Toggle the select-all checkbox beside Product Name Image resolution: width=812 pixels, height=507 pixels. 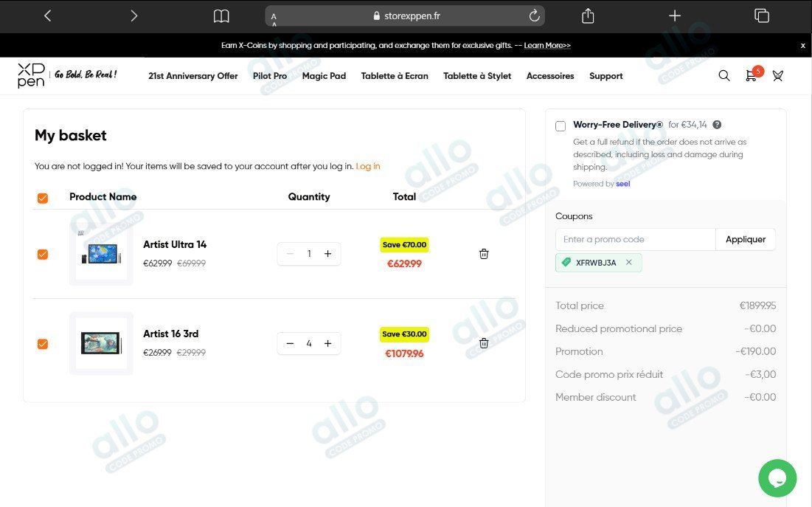click(x=43, y=198)
